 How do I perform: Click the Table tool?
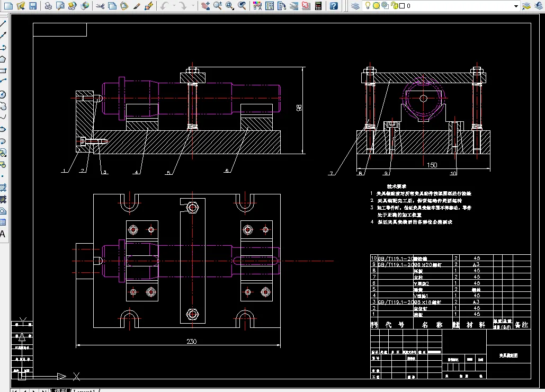(3, 222)
